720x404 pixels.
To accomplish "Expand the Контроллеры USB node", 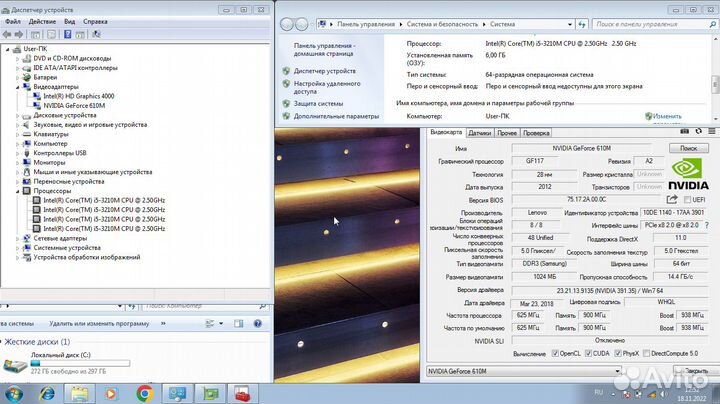I will (x=17, y=153).
